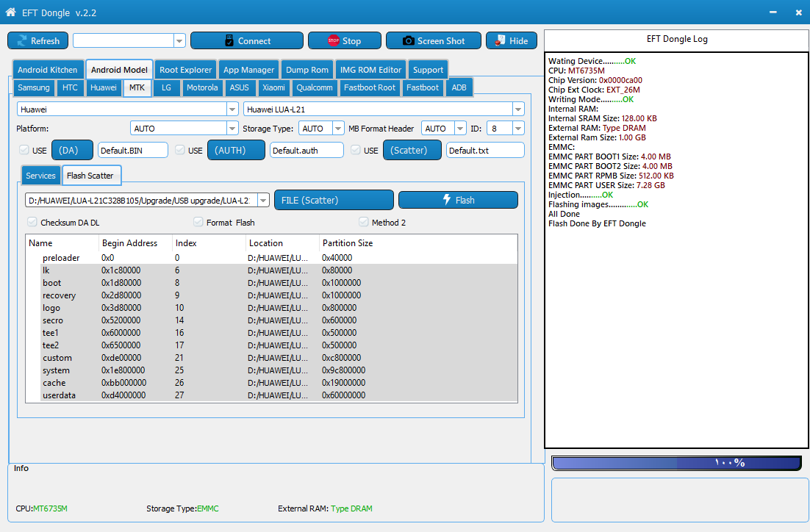Select the userdata partition row
810x532 pixels.
(x=271, y=395)
